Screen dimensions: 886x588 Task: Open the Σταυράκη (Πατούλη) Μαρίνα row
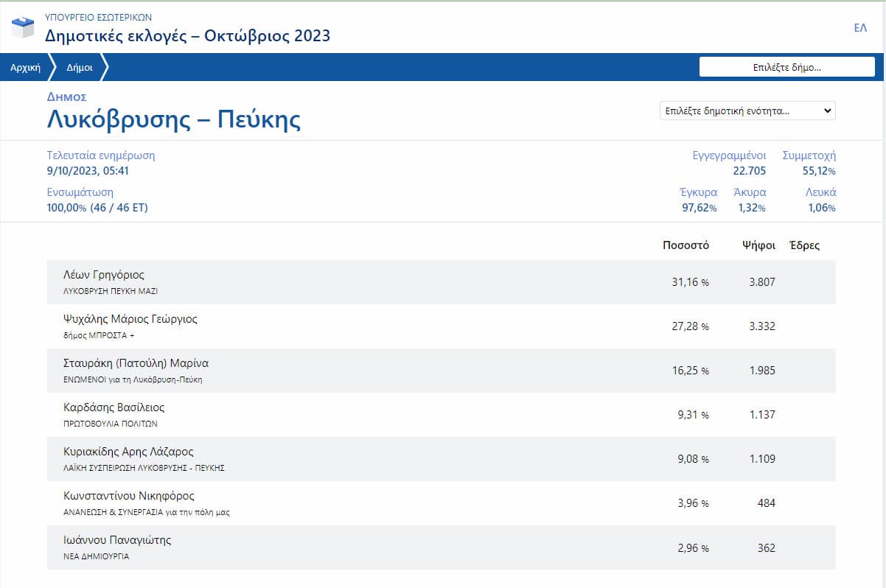tap(441, 371)
